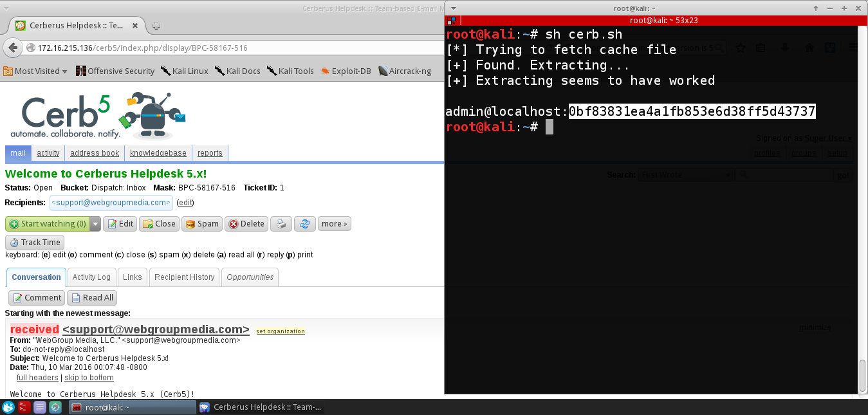
Task: Click date text 'Thu, 10 Mar 2016 00:07:48 -0800'
Action: click(x=88, y=367)
